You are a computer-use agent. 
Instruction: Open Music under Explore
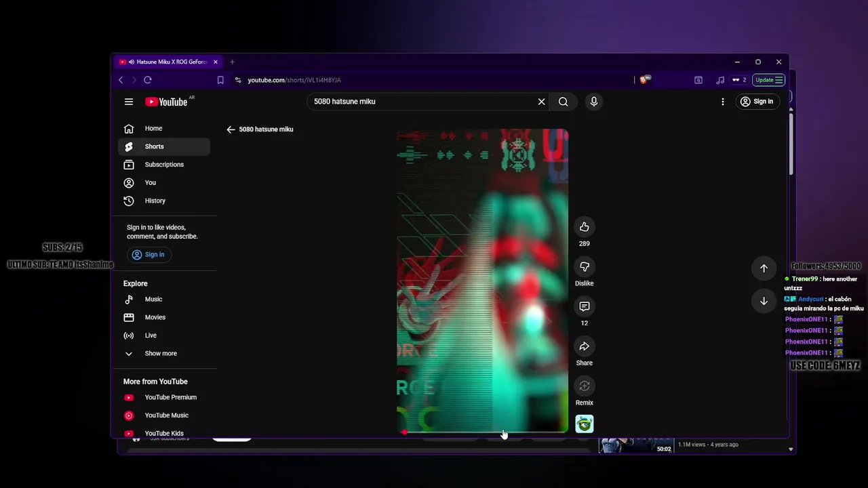[x=163, y=299]
